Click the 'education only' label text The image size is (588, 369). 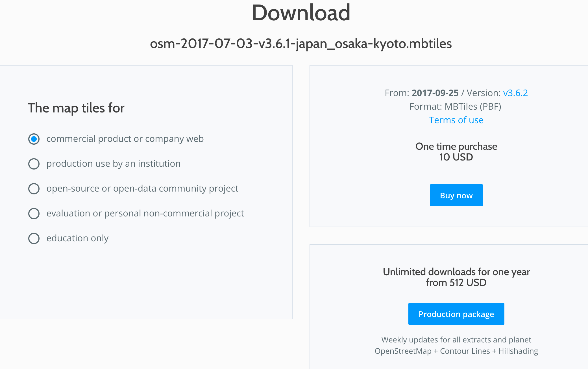77,238
